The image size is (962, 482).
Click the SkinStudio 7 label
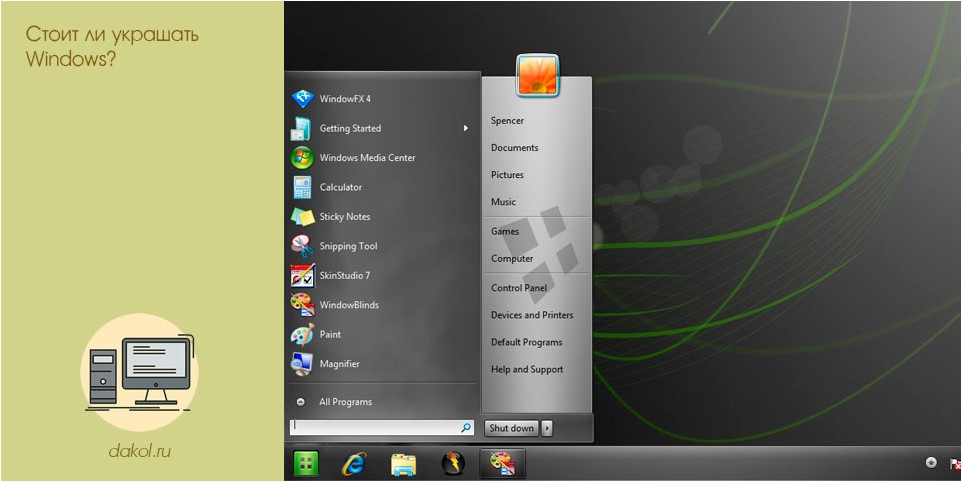(345, 275)
